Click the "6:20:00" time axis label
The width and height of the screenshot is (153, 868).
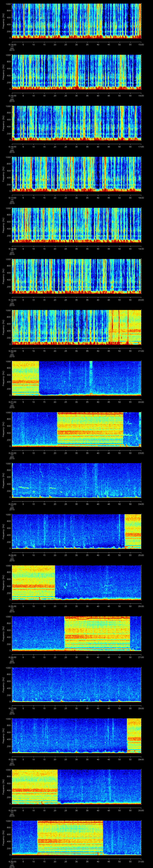[12, 351]
